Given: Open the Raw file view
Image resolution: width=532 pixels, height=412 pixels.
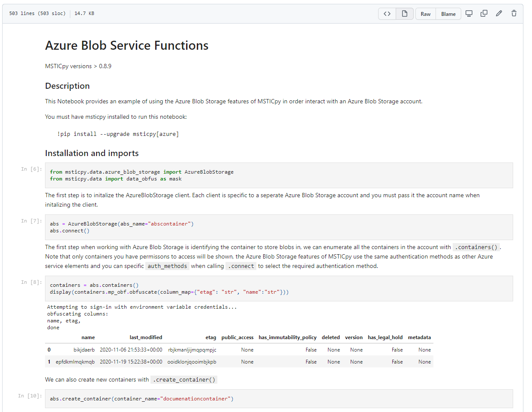Looking at the screenshot, I should click(425, 14).
